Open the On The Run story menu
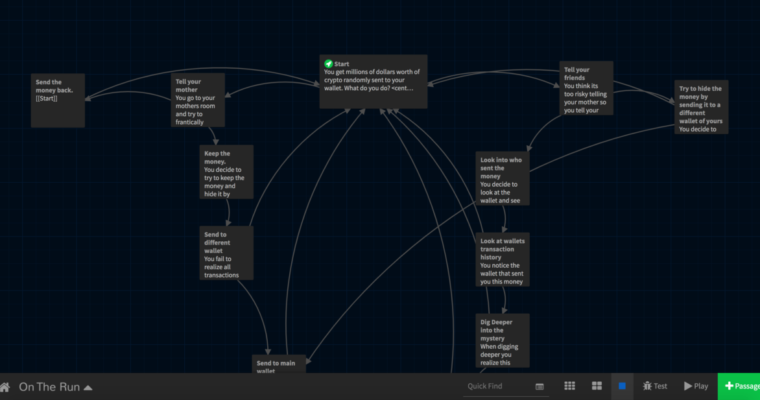This screenshot has height=400, width=760. pyautogui.click(x=56, y=387)
